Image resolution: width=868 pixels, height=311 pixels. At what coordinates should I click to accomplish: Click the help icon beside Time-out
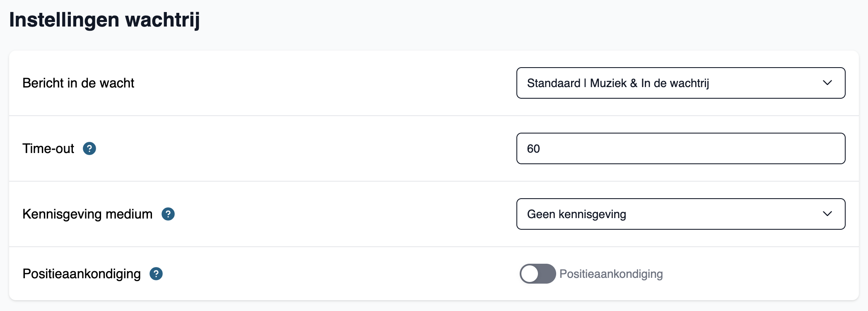(89, 148)
